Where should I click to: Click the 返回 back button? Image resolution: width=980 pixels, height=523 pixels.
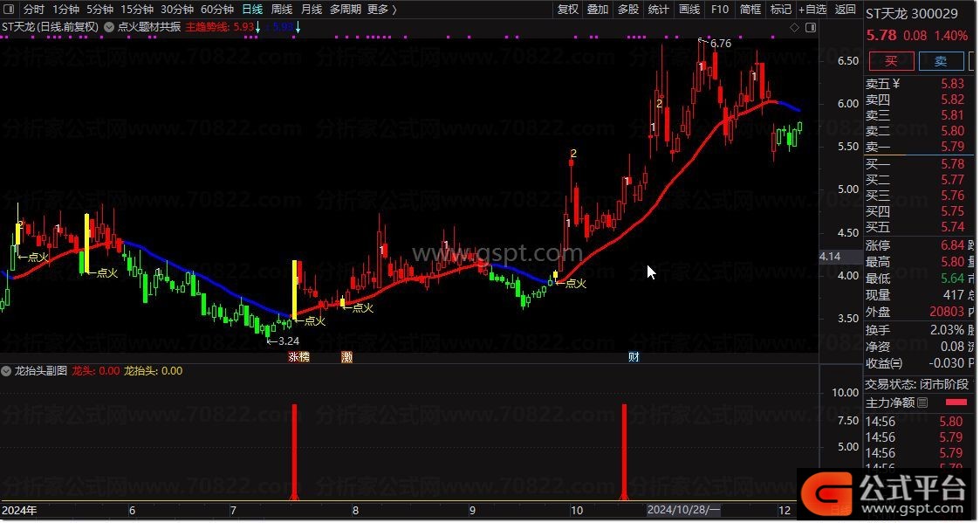[x=845, y=10]
